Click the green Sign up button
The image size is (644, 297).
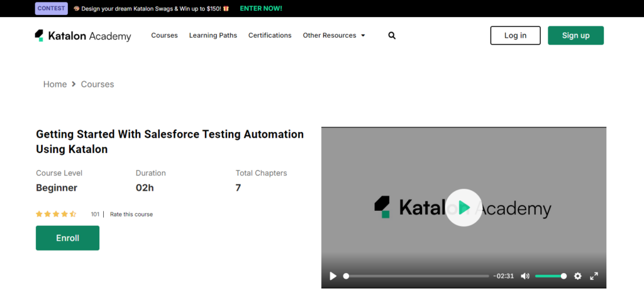click(x=576, y=35)
